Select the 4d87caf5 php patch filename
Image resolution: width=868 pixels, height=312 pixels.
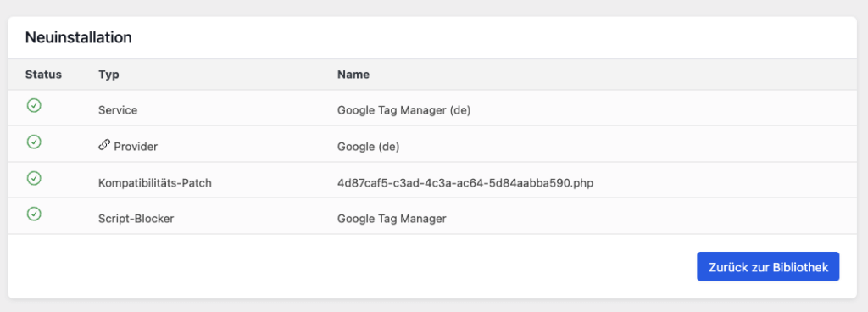[465, 182]
